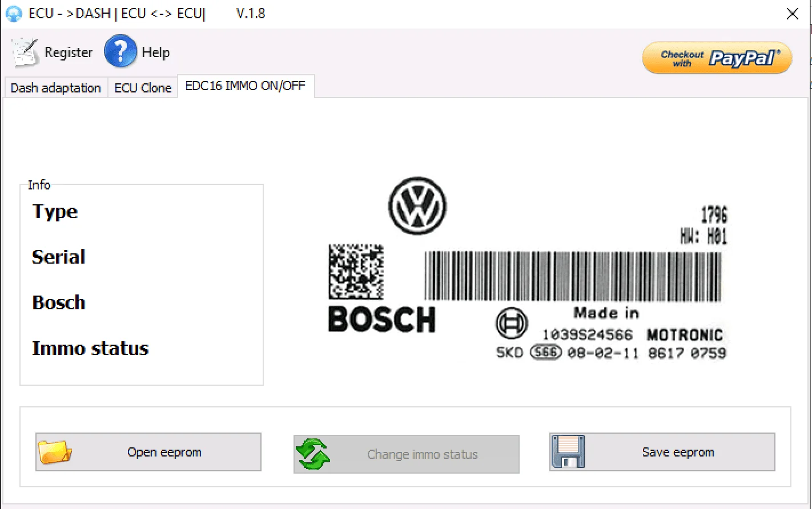This screenshot has height=509, width=812.
Task: Click the SKD text on label
Action: pyautogui.click(x=509, y=353)
